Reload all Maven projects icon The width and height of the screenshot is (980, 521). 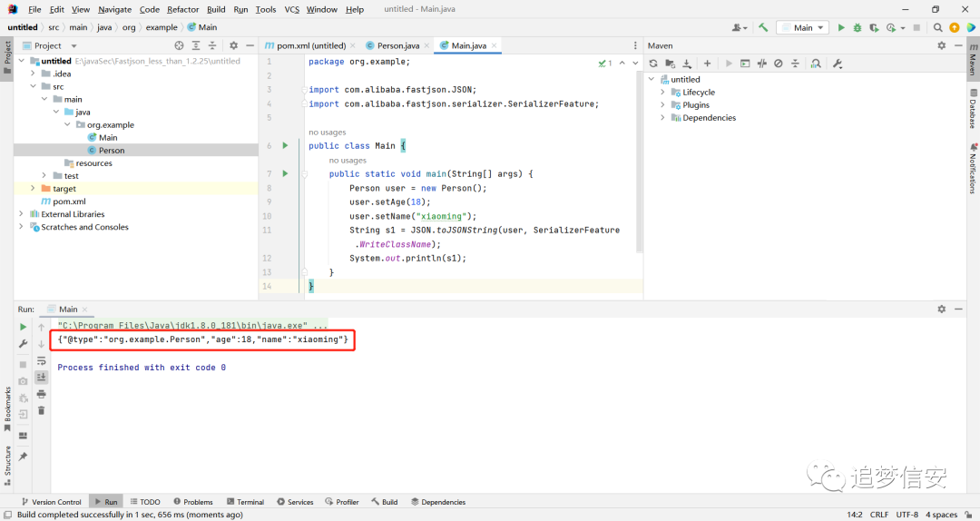[653, 64]
